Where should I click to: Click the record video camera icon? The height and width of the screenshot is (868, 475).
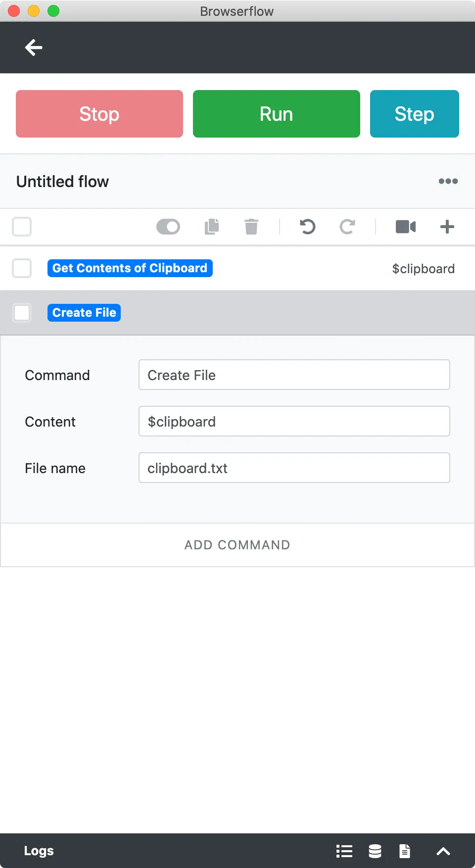[406, 227]
